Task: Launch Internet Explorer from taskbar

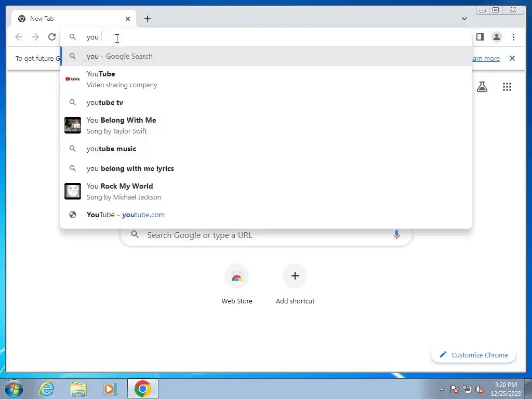Action: click(46, 389)
